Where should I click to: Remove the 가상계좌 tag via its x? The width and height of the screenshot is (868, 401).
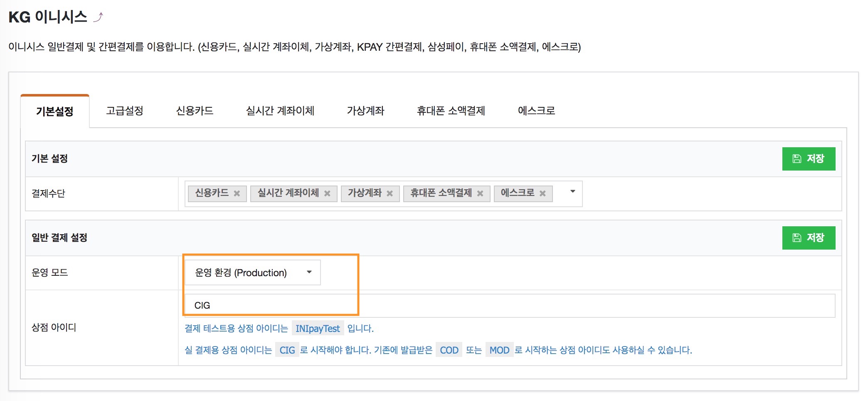[x=390, y=193]
